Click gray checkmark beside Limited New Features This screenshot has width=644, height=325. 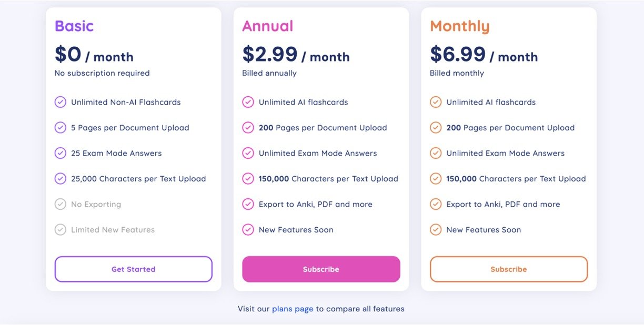(61, 230)
